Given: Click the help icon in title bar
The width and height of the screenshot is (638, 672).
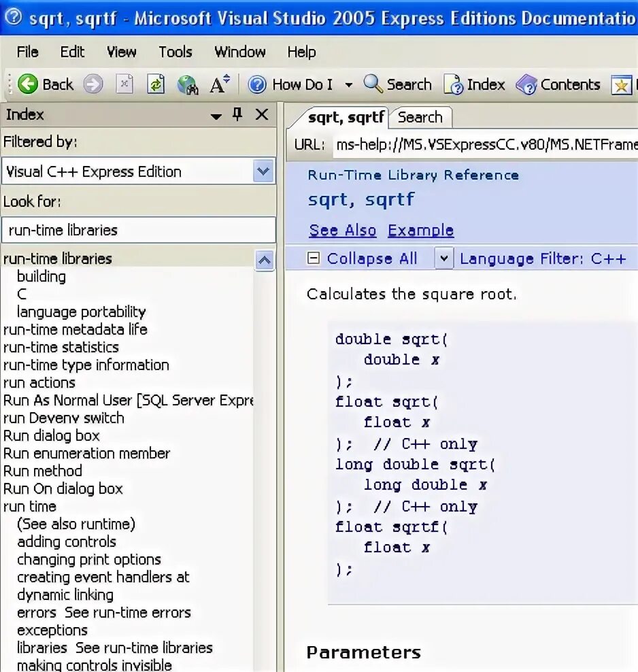Looking at the screenshot, I should 14,17.
